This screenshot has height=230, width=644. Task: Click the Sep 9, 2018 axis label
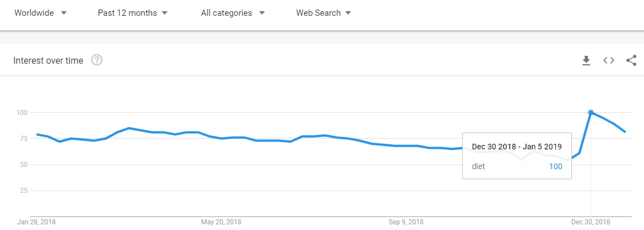406,222
